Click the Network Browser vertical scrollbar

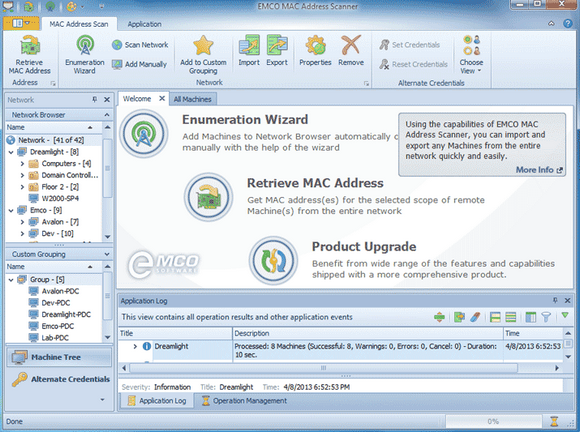coord(108,168)
